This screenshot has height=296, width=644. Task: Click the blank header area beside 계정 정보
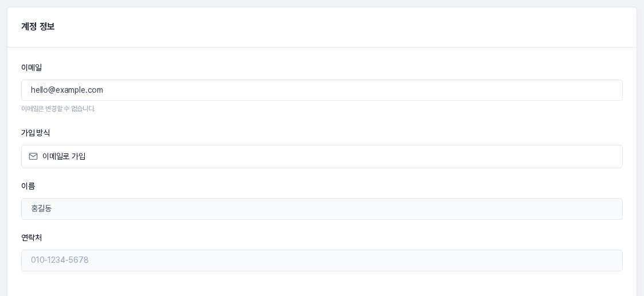tap(345, 27)
